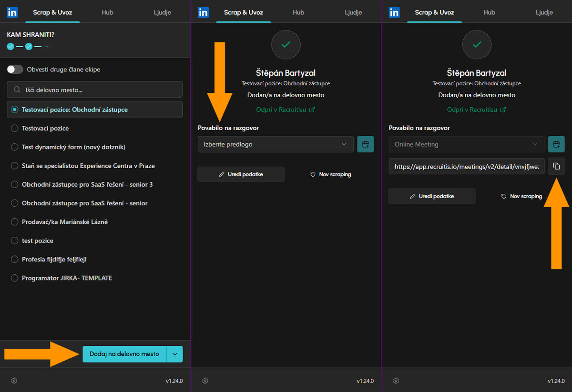Click the calendar icon beside Izberite predlogo

(x=366, y=144)
